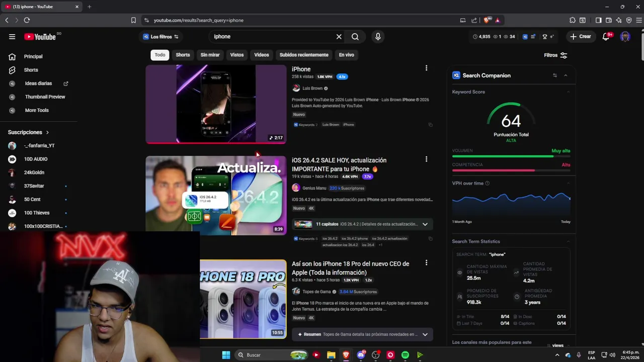Open the 10D AUDIO subscription
Viewport: 644px width, 362px height.
(x=36, y=159)
